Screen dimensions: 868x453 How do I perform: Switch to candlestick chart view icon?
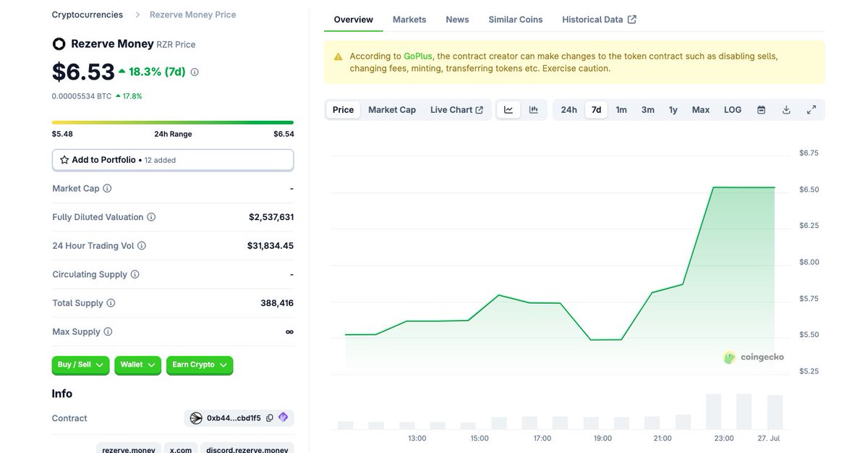[x=534, y=110]
